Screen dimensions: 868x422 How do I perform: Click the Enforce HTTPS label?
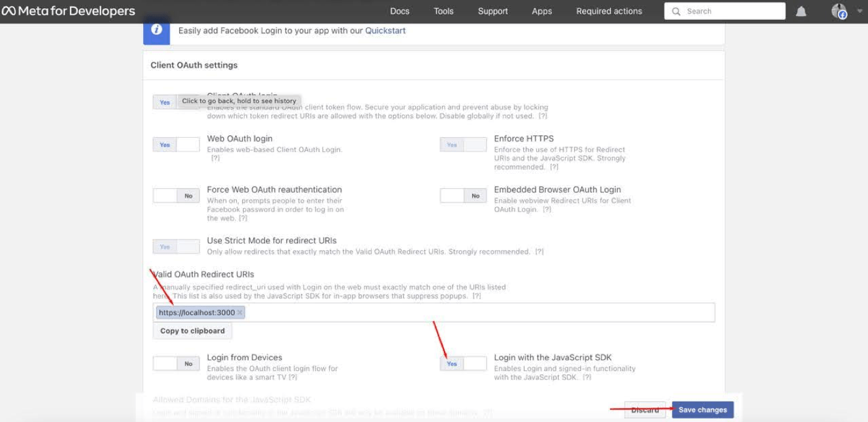click(524, 138)
